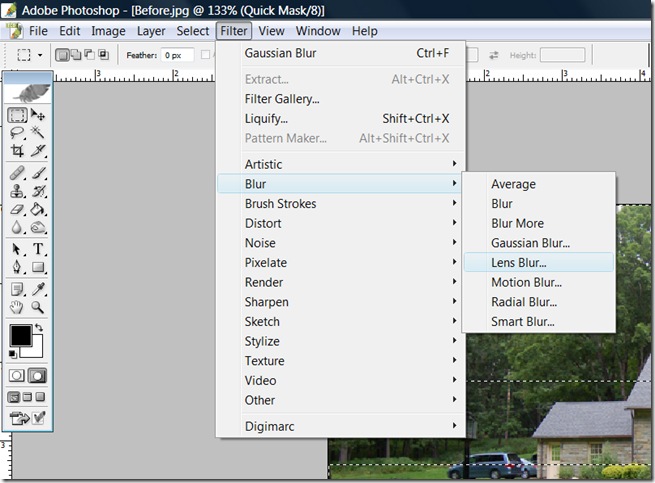Select the Eyedropper tool

(38, 289)
